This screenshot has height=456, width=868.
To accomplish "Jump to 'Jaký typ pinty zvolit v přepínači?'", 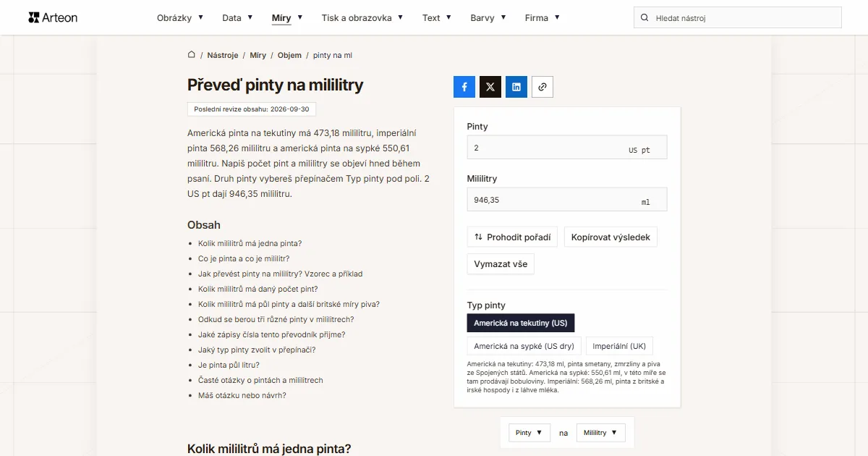I will pos(257,350).
